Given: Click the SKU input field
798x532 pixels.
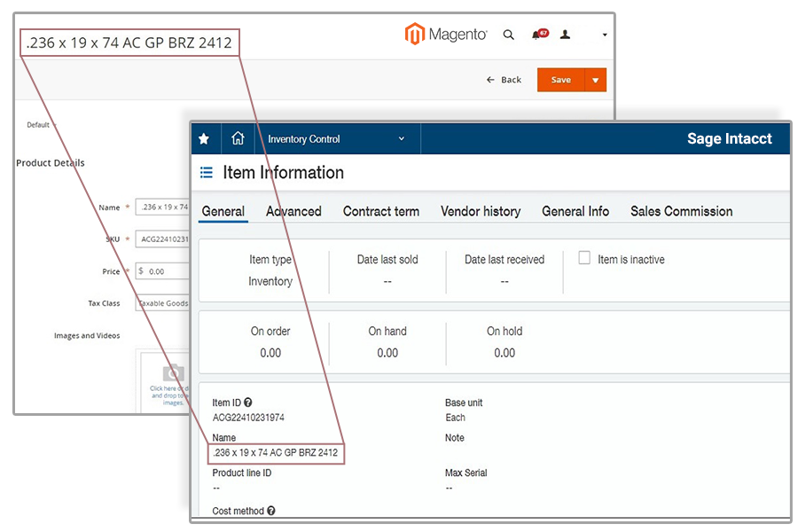Looking at the screenshot, I should 163,239.
